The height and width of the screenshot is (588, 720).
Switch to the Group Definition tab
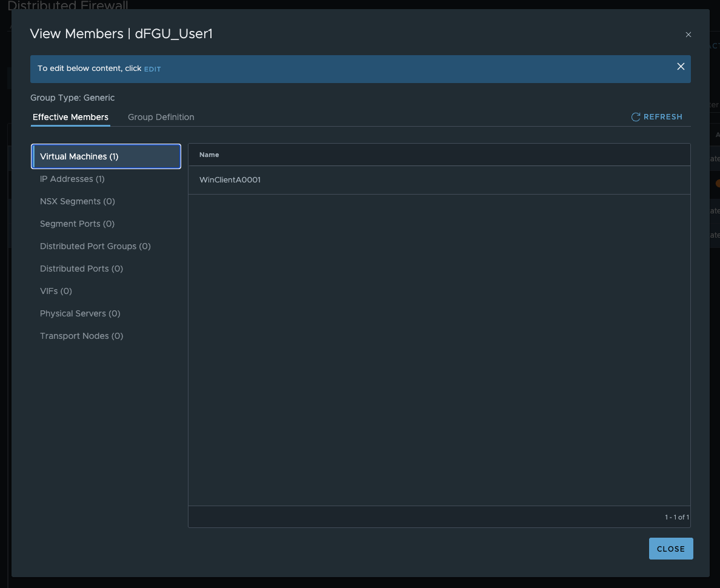point(161,117)
